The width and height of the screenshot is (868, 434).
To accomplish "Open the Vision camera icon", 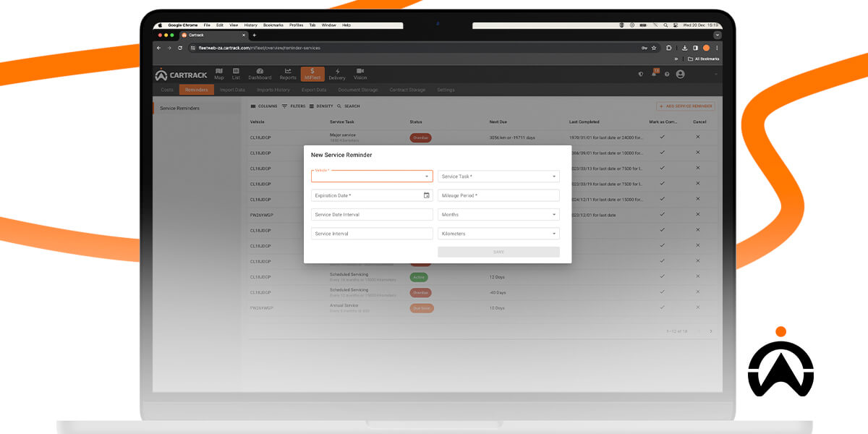I will [x=359, y=72].
